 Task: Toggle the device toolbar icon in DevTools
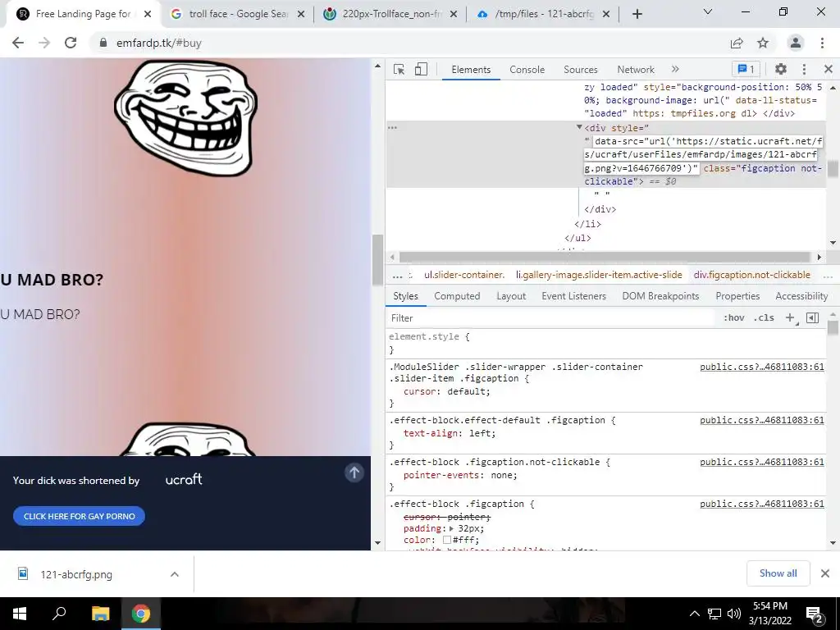[x=421, y=69]
